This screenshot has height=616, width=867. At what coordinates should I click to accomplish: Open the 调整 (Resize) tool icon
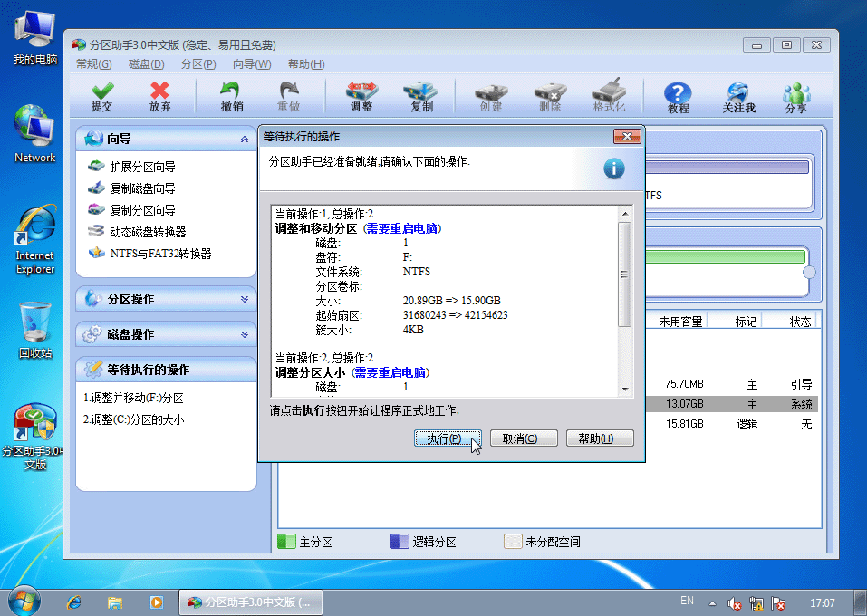pyautogui.click(x=362, y=97)
